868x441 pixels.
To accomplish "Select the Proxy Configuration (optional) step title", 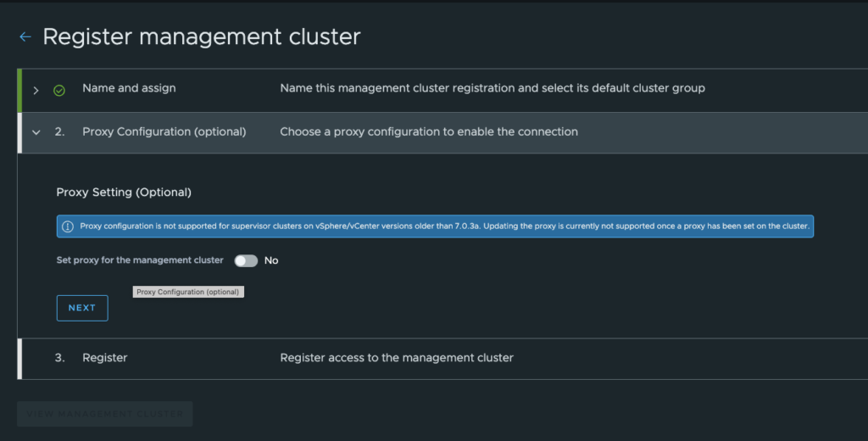I will [x=164, y=131].
